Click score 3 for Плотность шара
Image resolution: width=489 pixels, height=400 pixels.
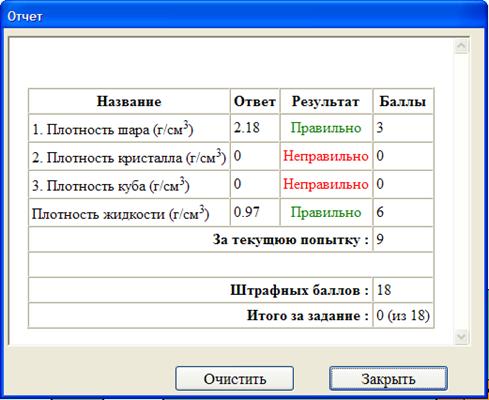tap(380, 128)
